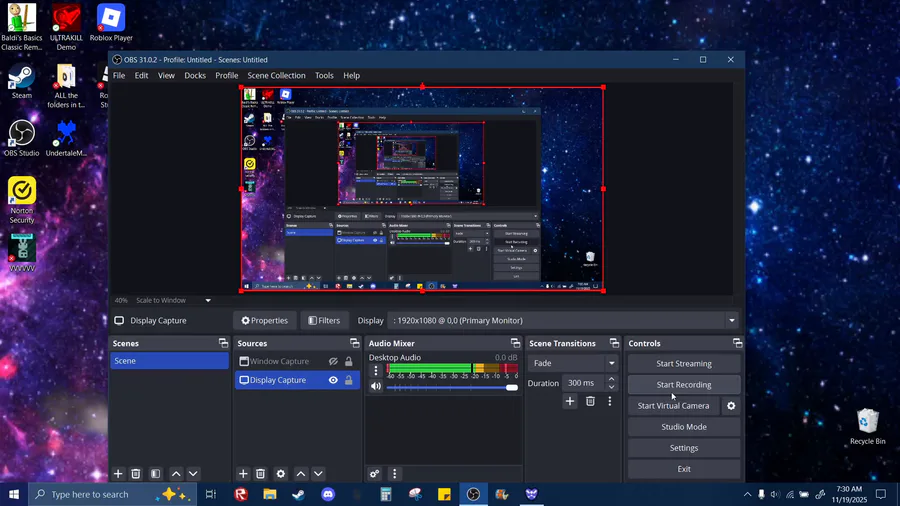900x506 pixels.
Task: Add a new source with the plus icon
Action: click(243, 474)
